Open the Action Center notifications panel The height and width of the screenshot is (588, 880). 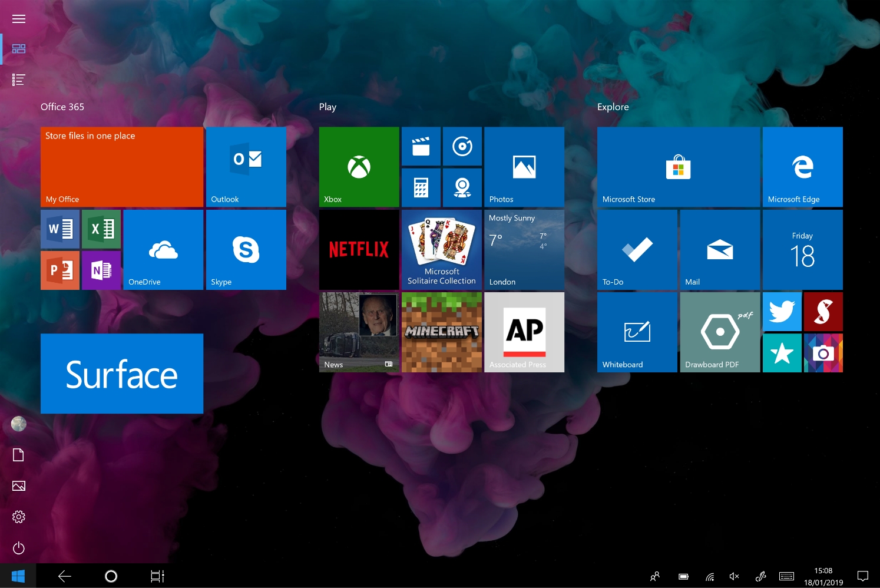tap(863, 576)
